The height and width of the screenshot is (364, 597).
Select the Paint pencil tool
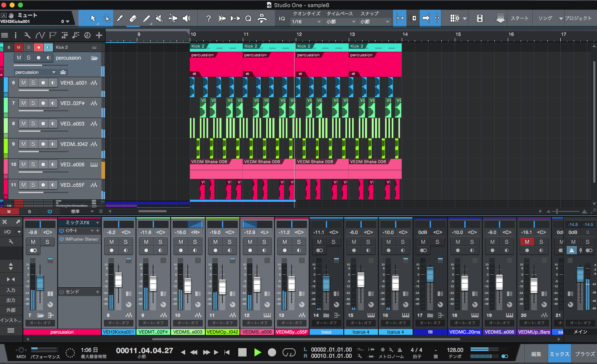(146, 18)
